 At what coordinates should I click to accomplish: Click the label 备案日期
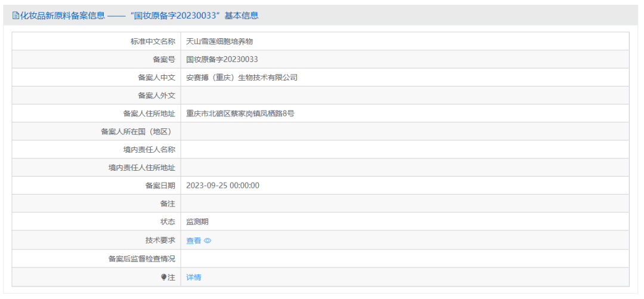tap(160, 186)
